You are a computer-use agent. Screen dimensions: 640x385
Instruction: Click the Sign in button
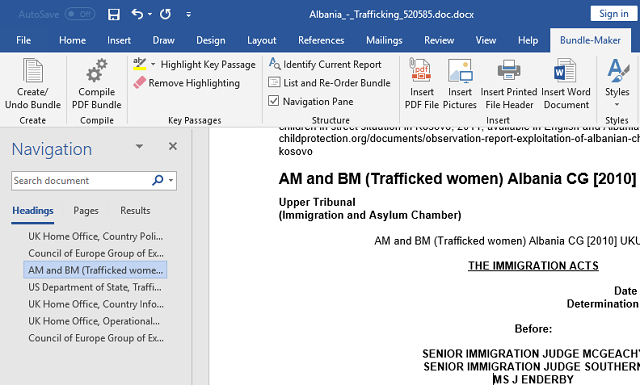613,14
